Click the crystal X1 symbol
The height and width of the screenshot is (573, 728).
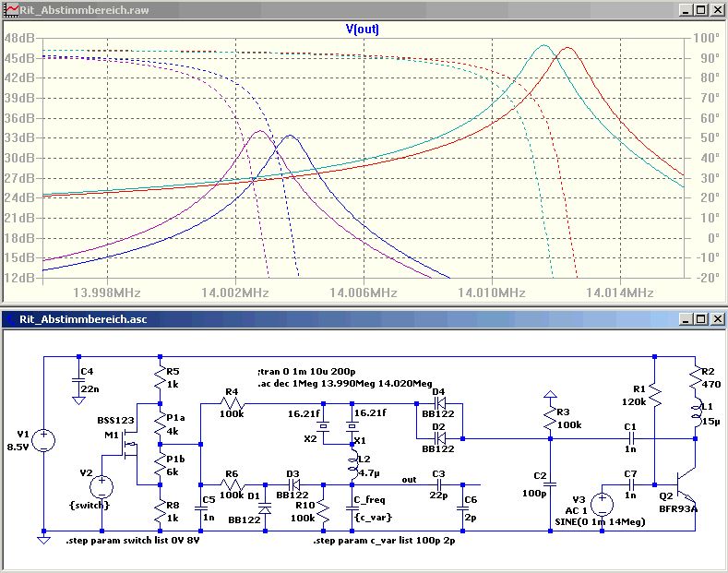pos(352,427)
